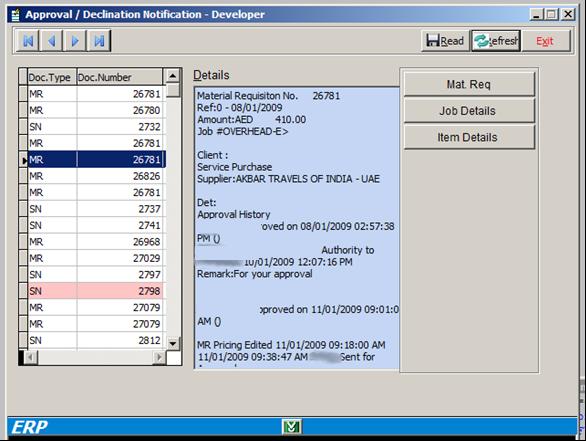The height and width of the screenshot is (441, 586).
Task: Select the MR 26826 row
Action: click(x=95, y=176)
